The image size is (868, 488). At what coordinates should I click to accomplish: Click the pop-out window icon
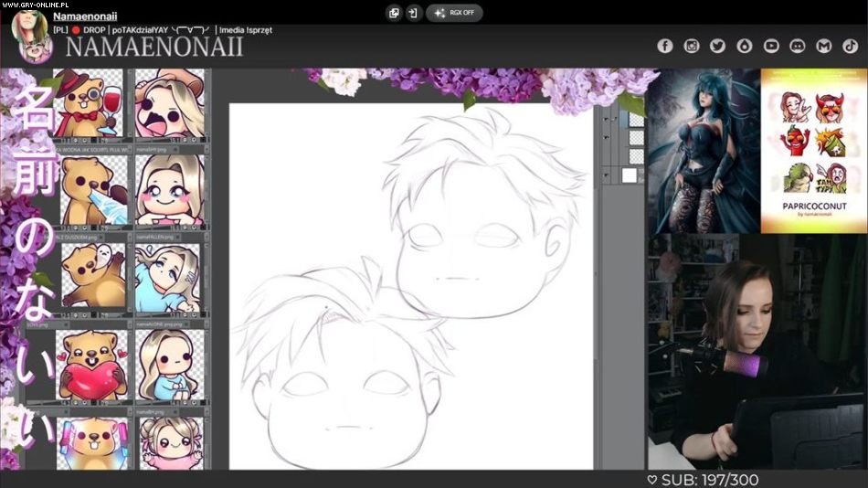click(x=394, y=13)
